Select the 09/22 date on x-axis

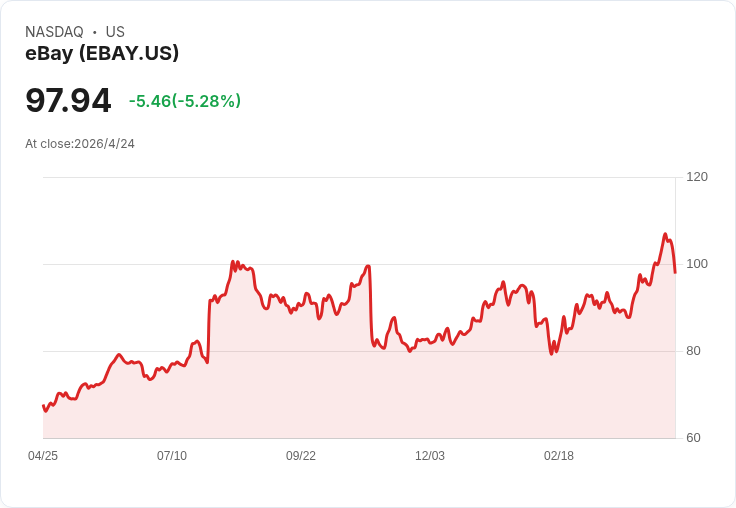tap(301, 456)
